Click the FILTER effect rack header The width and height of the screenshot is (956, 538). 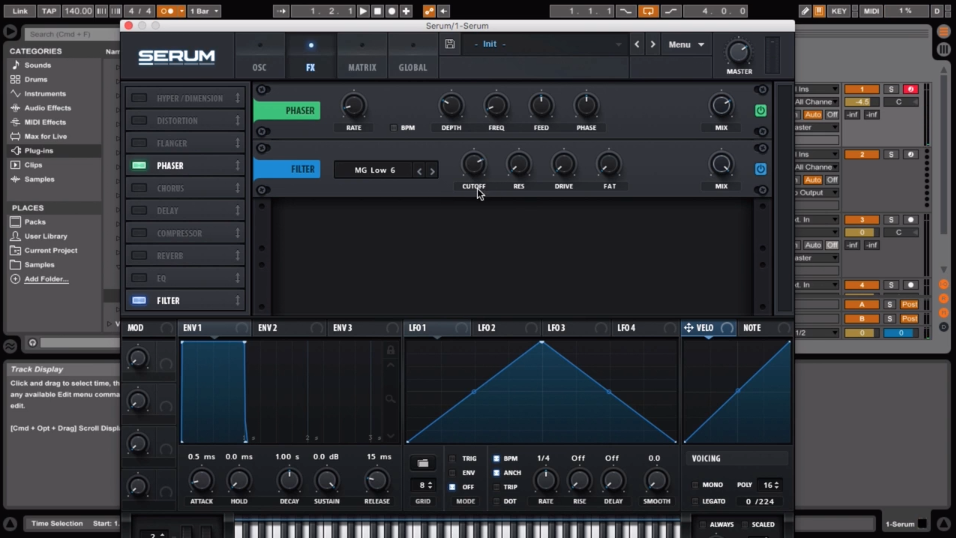287,169
